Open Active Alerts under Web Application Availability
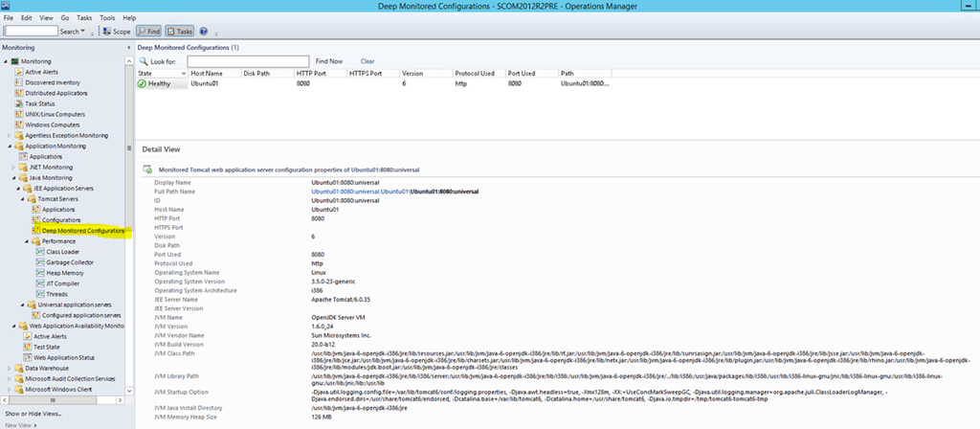Image resolution: width=980 pixels, height=429 pixels. click(x=49, y=336)
